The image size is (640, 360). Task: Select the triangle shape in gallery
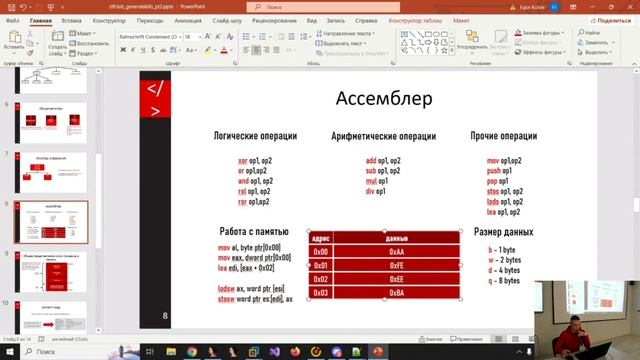pyautogui.click(x=404, y=42)
